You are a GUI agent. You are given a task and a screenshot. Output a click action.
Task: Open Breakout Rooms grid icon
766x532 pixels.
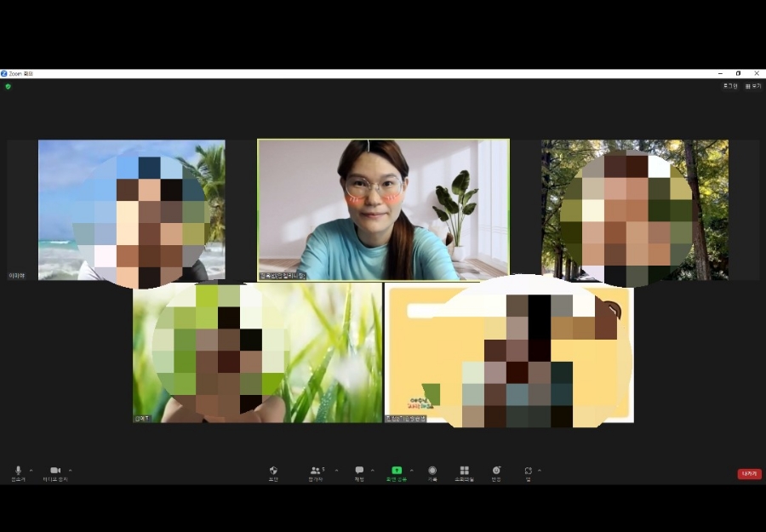coord(464,473)
